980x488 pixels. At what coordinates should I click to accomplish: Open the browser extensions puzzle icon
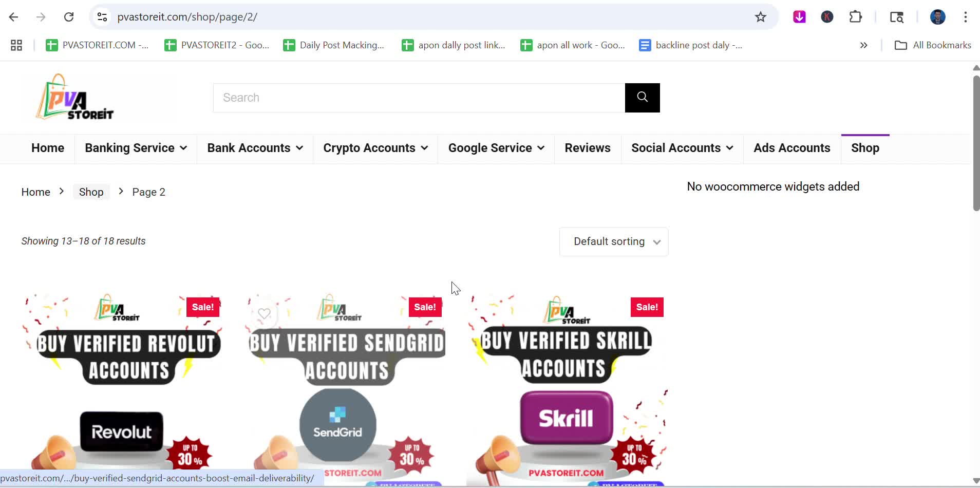[x=856, y=17]
